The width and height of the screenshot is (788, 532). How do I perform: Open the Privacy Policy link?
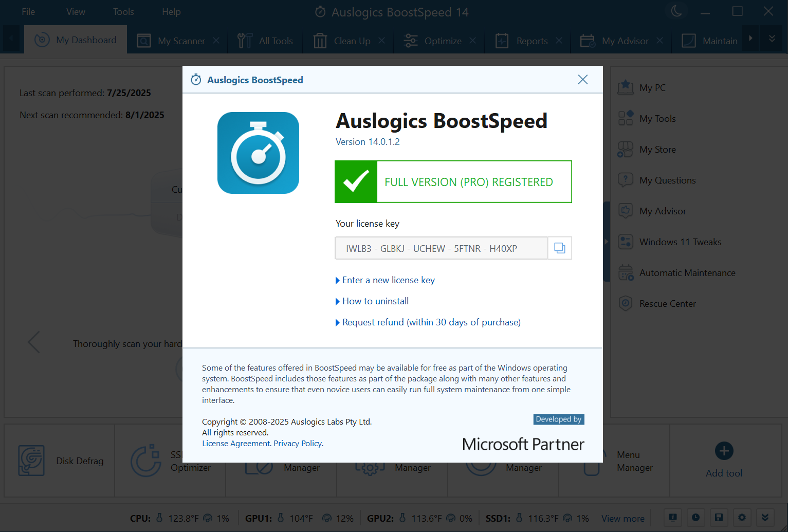click(x=298, y=444)
